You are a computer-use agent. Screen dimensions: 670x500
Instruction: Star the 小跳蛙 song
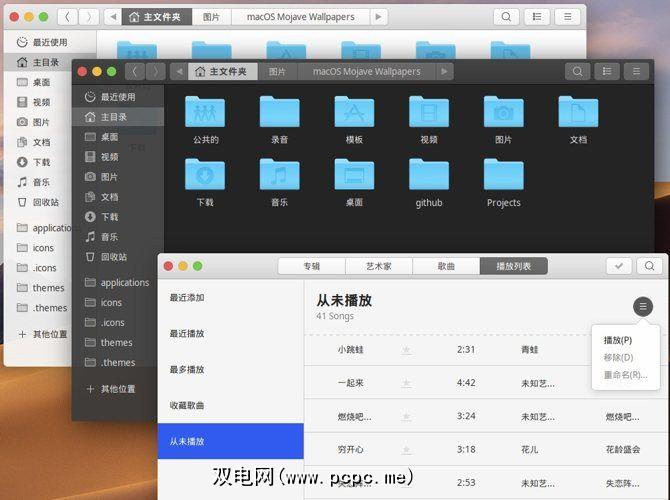click(x=407, y=350)
